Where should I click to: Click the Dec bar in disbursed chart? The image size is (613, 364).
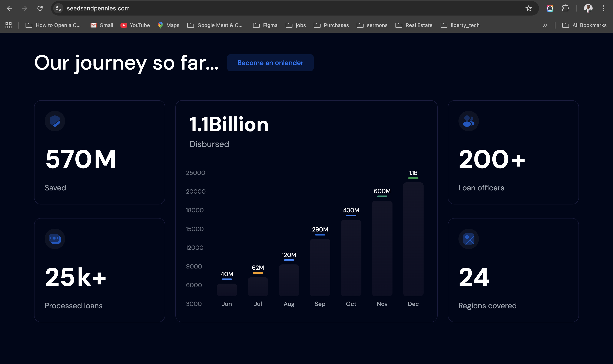413,239
